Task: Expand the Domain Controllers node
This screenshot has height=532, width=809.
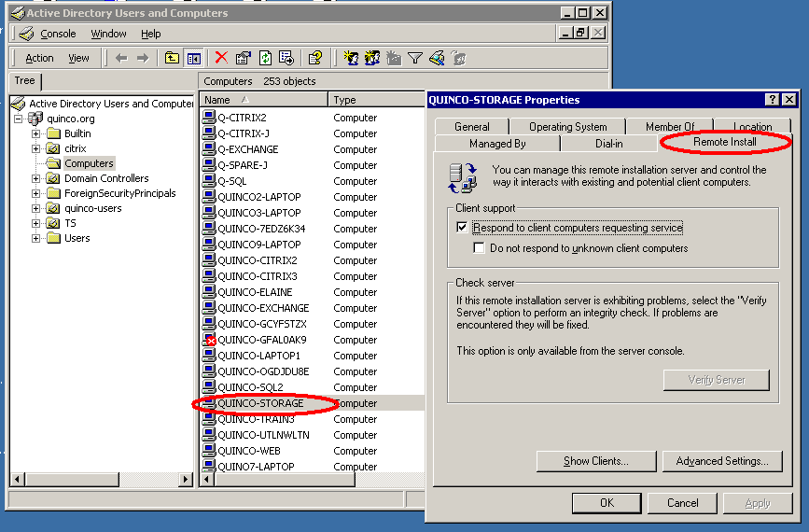Action: (35, 178)
